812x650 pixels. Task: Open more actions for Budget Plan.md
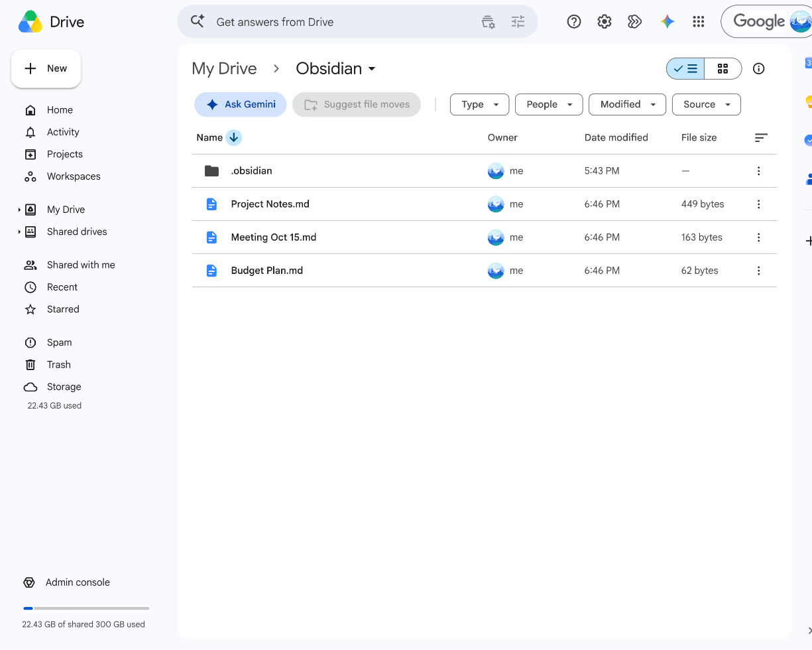click(759, 271)
